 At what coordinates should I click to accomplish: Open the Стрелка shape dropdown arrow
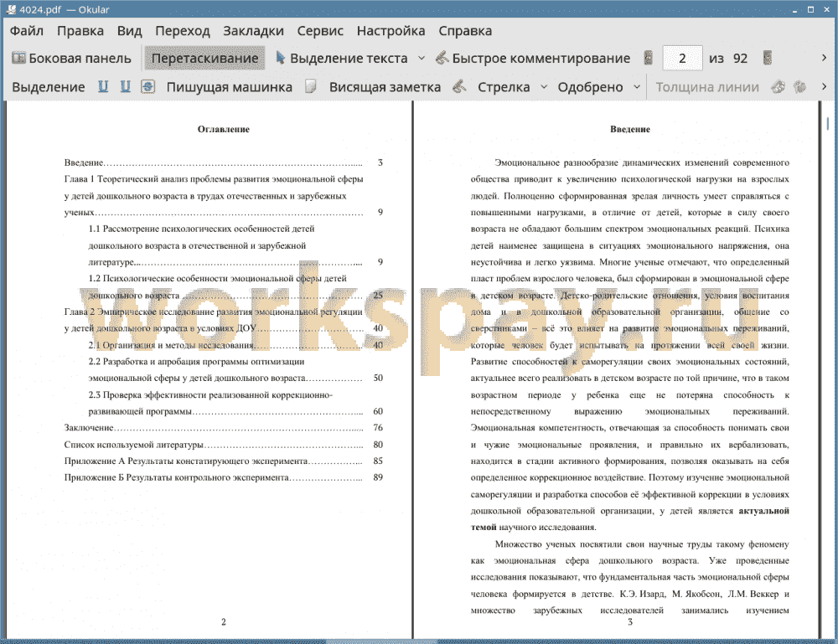(544, 86)
